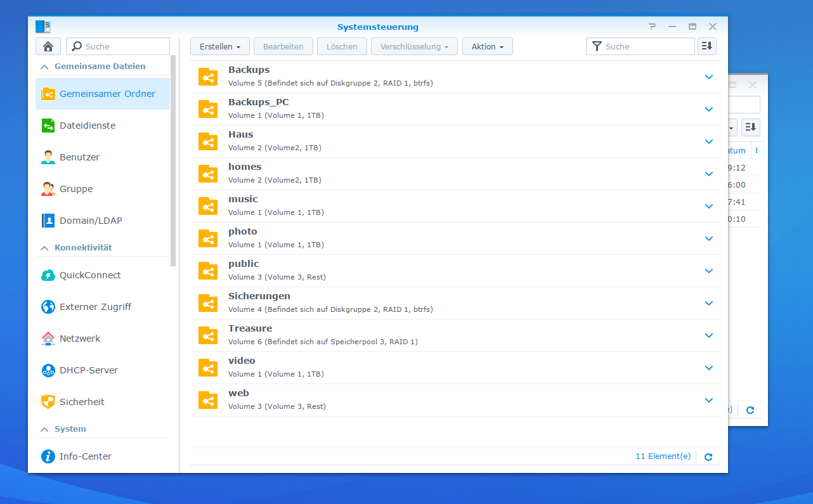Open the Verschlüsselung dropdown
Screen dimensions: 813x504
coord(415,46)
